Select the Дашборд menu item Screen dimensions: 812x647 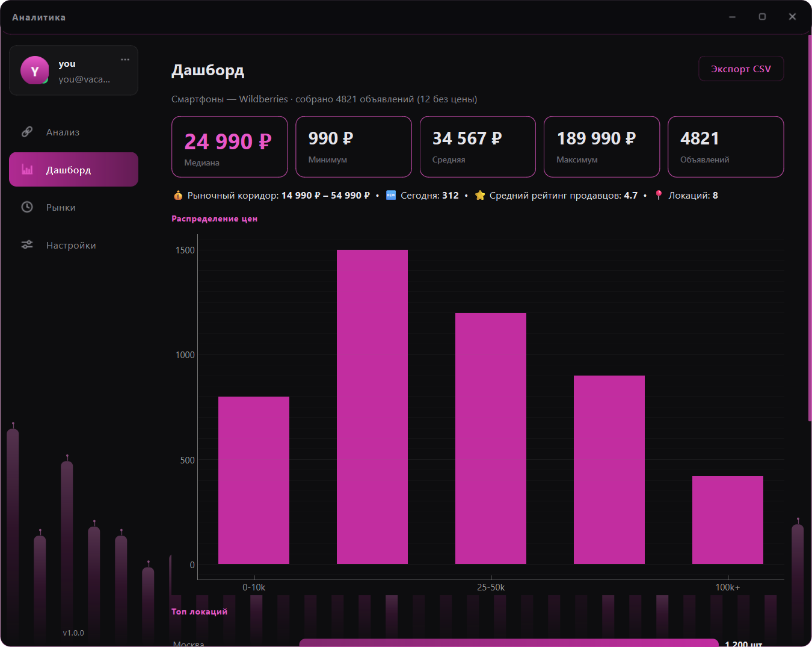tap(73, 170)
